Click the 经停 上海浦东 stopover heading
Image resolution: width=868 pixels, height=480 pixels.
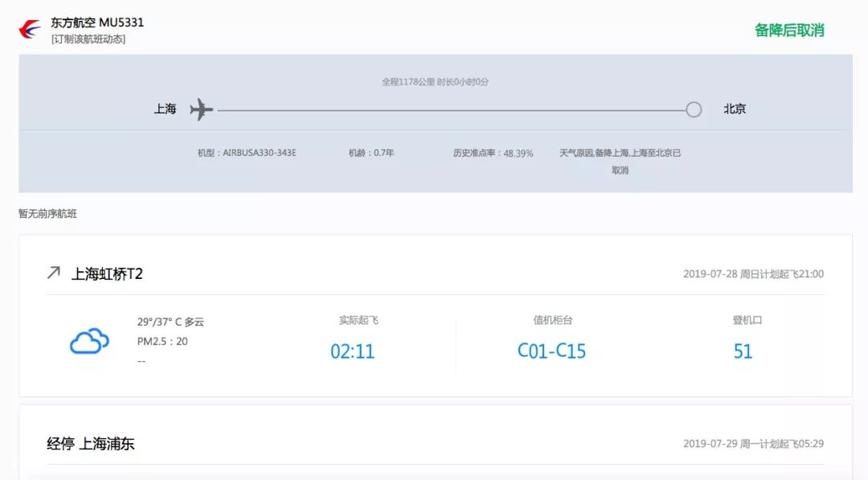coord(91,444)
